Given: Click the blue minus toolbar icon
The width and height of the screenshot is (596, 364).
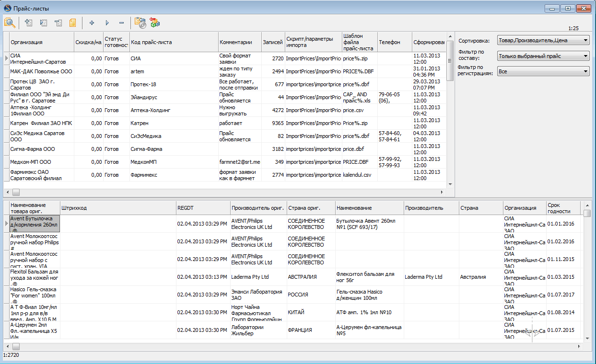Looking at the screenshot, I should (x=121, y=23).
